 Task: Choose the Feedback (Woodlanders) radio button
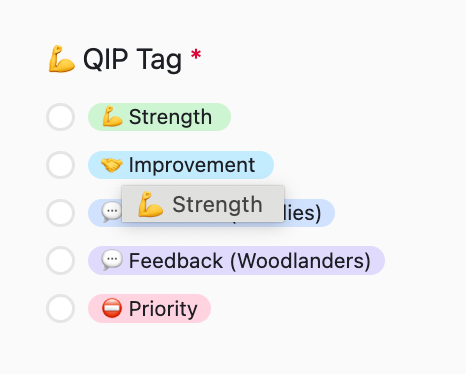pos(60,260)
